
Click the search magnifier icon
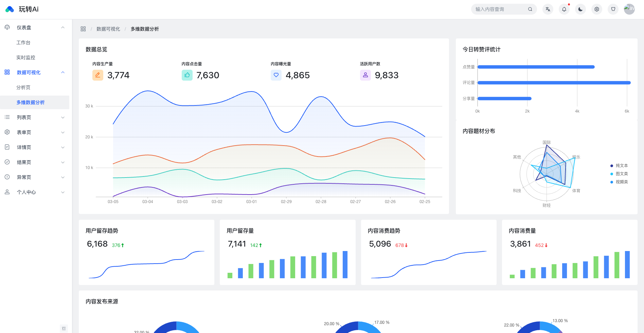pyautogui.click(x=530, y=9)
